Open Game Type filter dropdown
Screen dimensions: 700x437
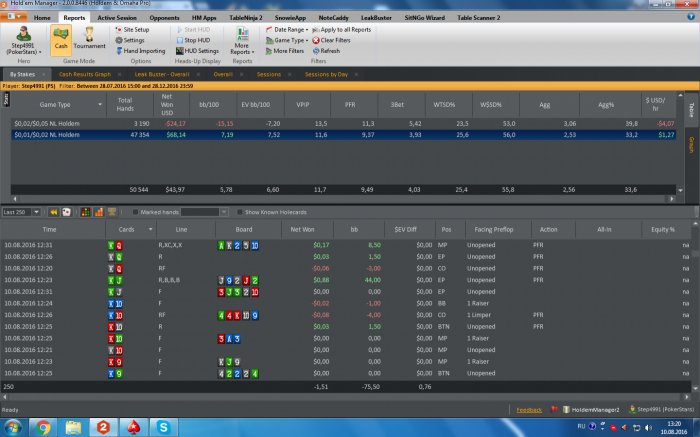click(287, 40)
